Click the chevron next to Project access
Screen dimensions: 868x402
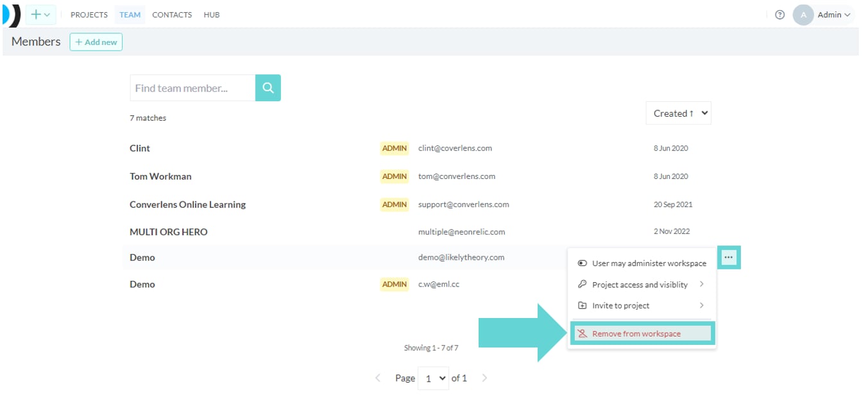click(x=701, y=284)
